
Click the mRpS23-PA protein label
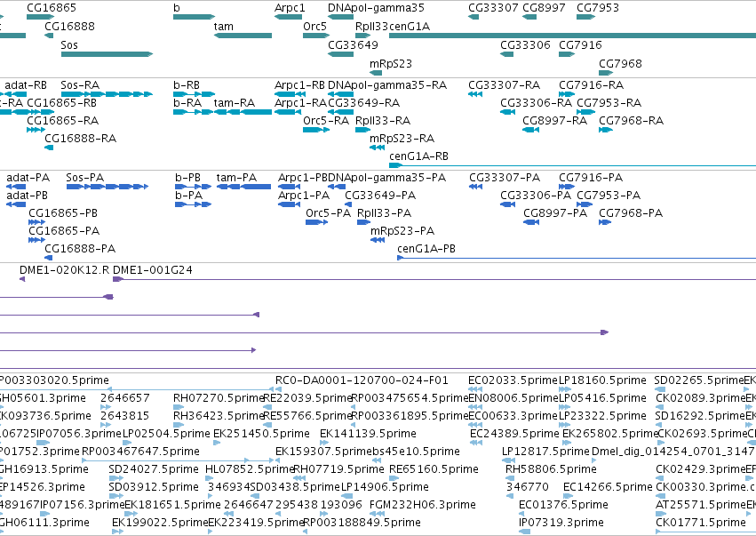pos(402,231)
